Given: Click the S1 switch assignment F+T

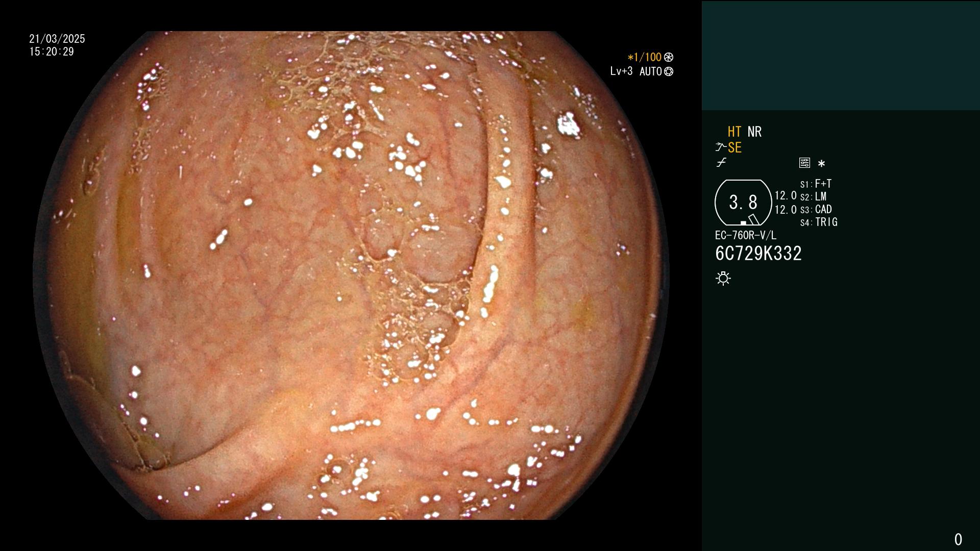Looking at the screenshot, I should 816,184.
